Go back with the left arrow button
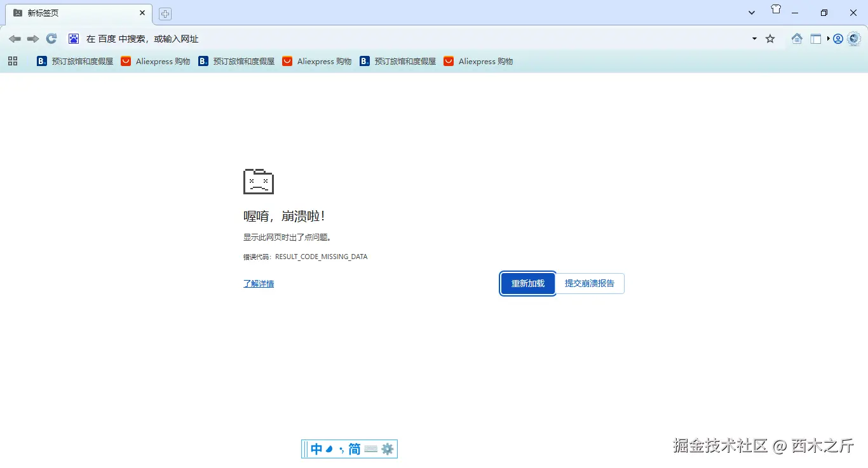The height and width of the screenshot is (468, 868). point(15,39)
